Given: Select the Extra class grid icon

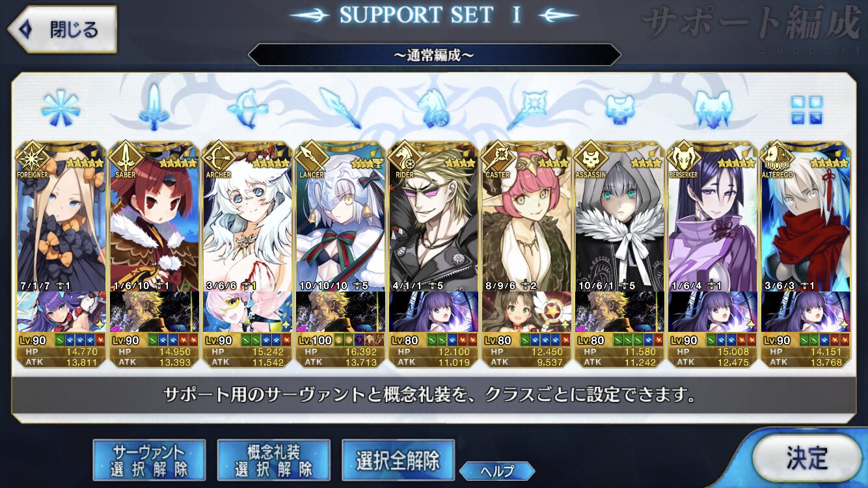Looking at the screenshot, I should [806, 109].
